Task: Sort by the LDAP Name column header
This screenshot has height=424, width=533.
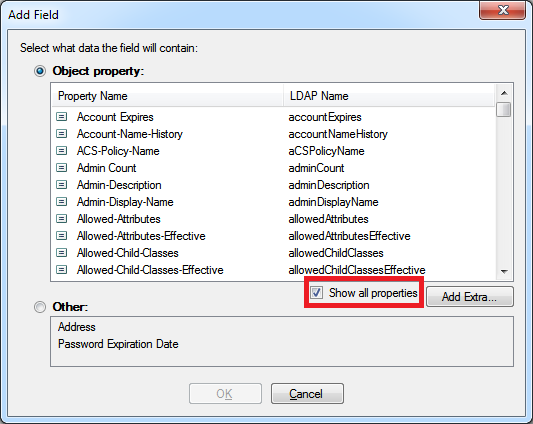Action: point(389,96)
